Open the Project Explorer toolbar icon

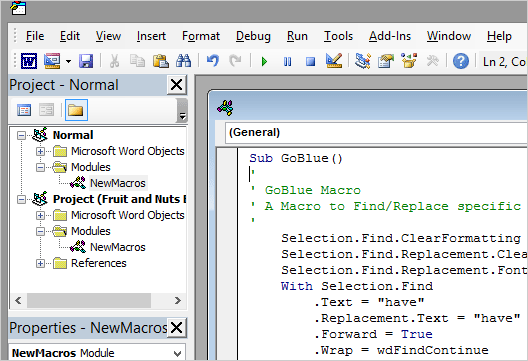click(x=363, y=61)
